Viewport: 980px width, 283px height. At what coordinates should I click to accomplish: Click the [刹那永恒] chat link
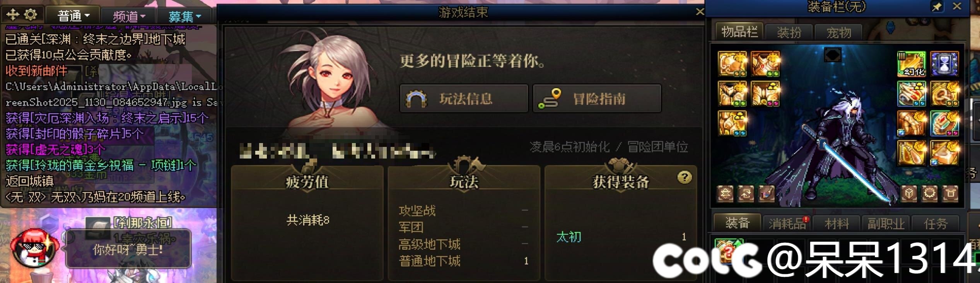click(143, 223)
